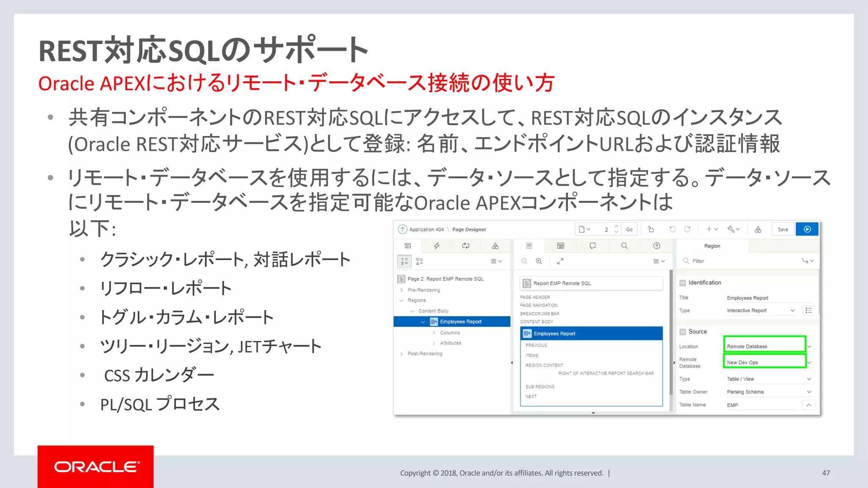The image size is (868, 488).
Task: Click the Page Designer breadcrumb text
Action: pos(469,230)
